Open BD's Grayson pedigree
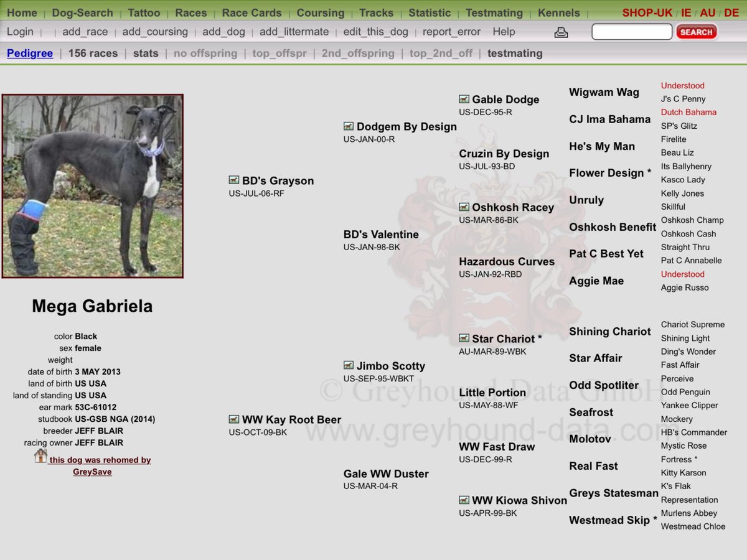The height and width of the screenshot is (560, 747). (278, 181)
